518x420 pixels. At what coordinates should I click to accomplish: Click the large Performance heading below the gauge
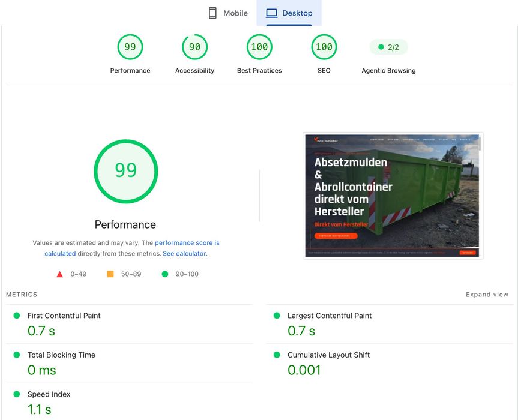[125, 224]
